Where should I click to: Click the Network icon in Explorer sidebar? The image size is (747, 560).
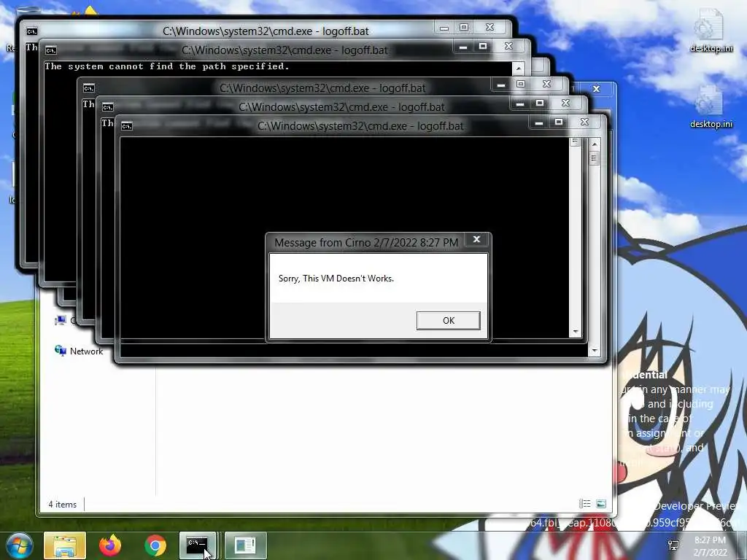(x=60, y=351)
